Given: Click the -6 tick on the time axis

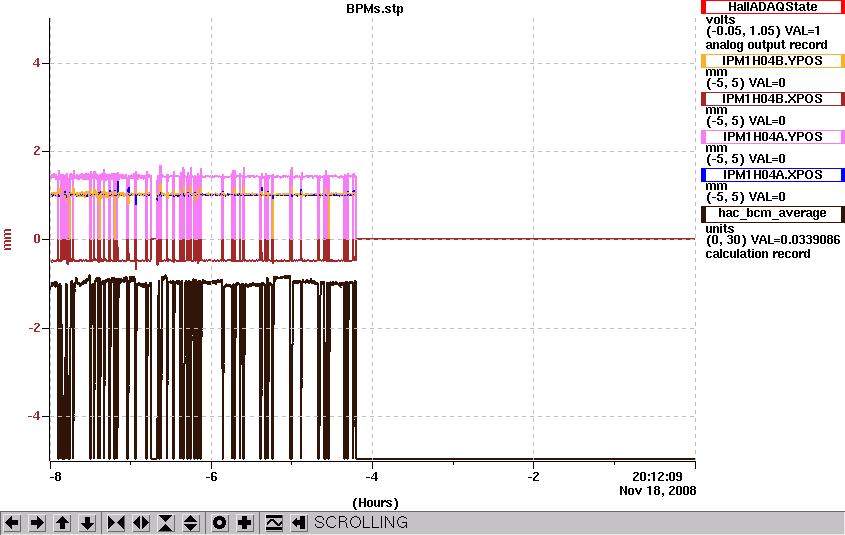Looking at the screenshot, I should [x=211, y=477].
